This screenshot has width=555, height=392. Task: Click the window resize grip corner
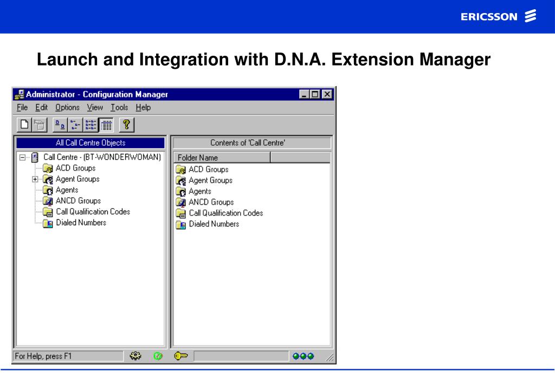click(x=330, y=358)
